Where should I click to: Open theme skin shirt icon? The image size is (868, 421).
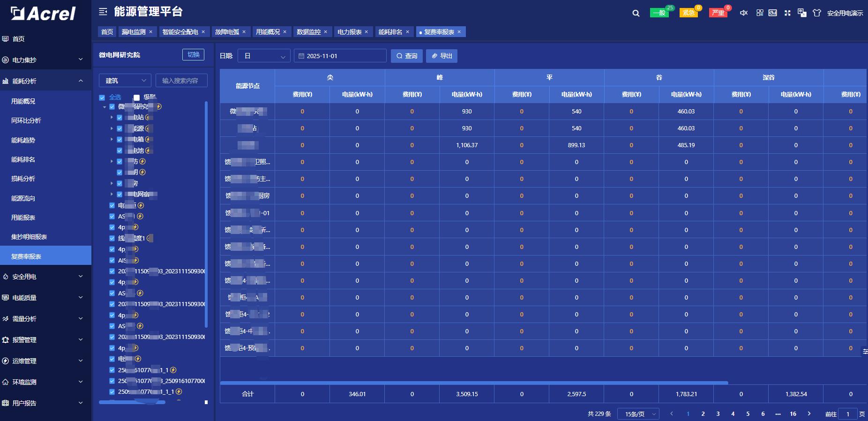pyautogui.click(x=817, y=13)
